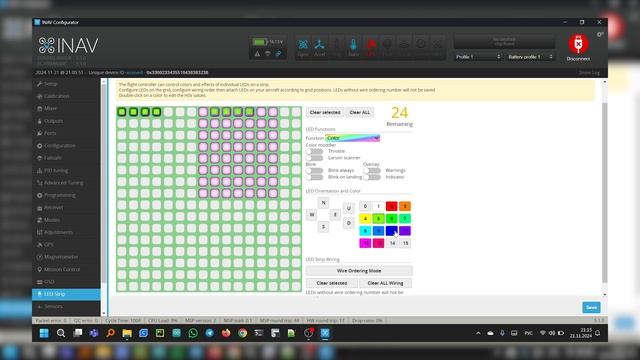Pick the magenta color swatch 12

coord(365,243)
